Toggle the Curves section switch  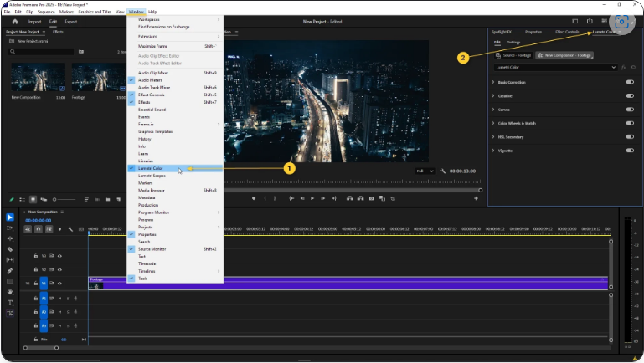click(x=630, y=110)
